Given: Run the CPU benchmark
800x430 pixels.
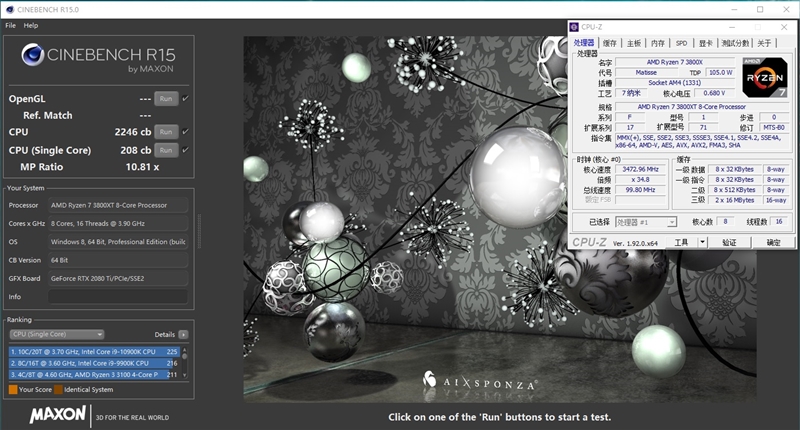Looking at the screenshot, I should pyautogui.click(x=166, y=132).
